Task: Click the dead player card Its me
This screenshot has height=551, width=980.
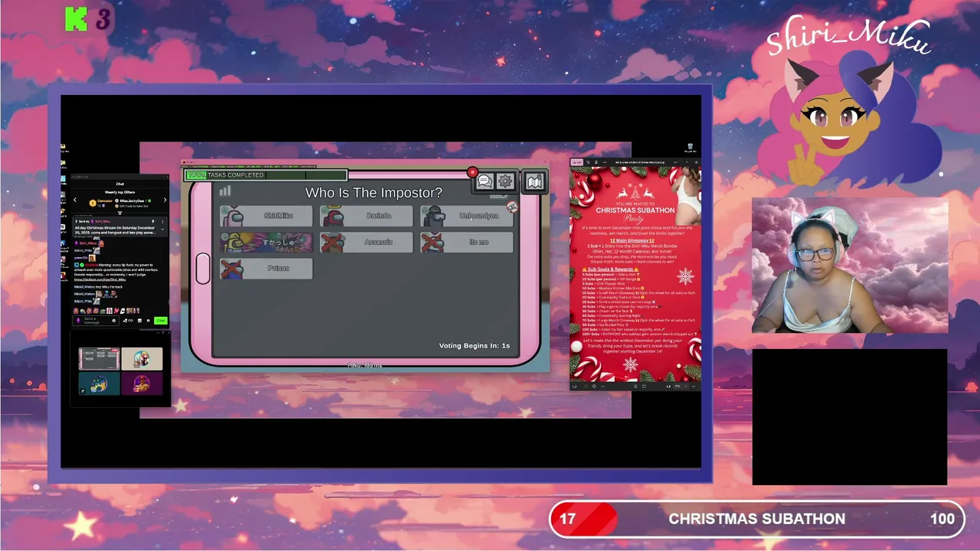Action: pyautogui.click(x=466, y=243)
